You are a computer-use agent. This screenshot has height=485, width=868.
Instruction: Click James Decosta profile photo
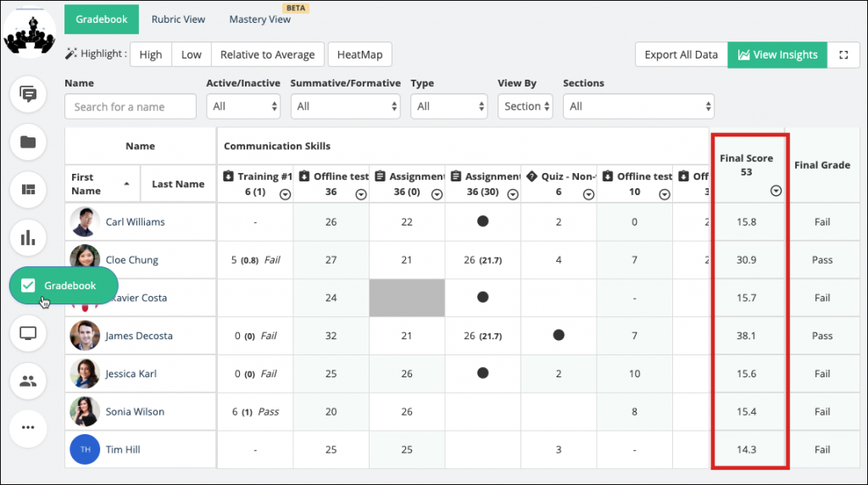coord(85,336)
